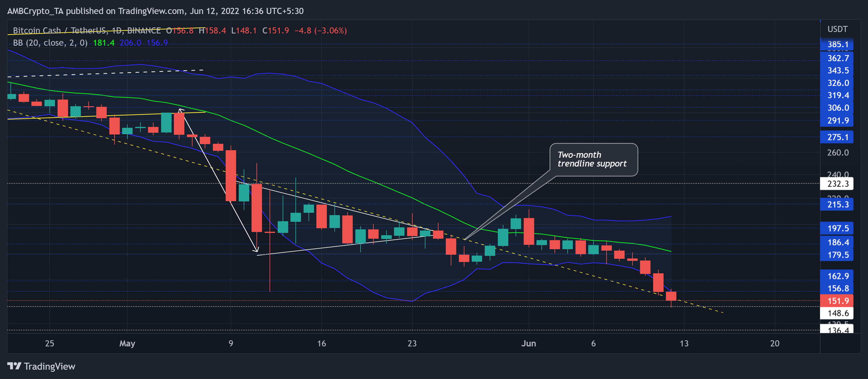Viewport: 868px width, 379px height.
Task: Click the AMBCrypto_TA published header text
Action: (x=155, y=11)
